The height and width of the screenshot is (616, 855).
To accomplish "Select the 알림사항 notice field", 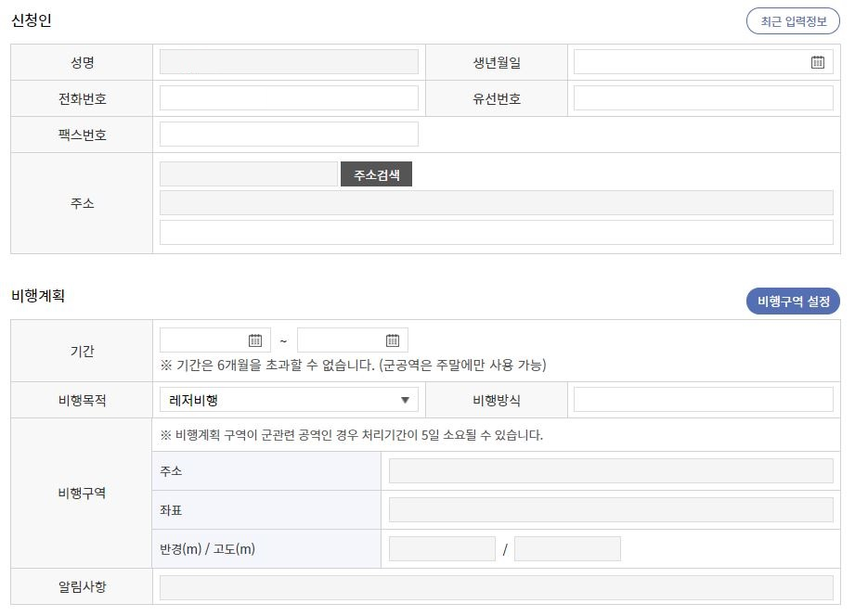I will pyautogui.click(x=496, y=587).
